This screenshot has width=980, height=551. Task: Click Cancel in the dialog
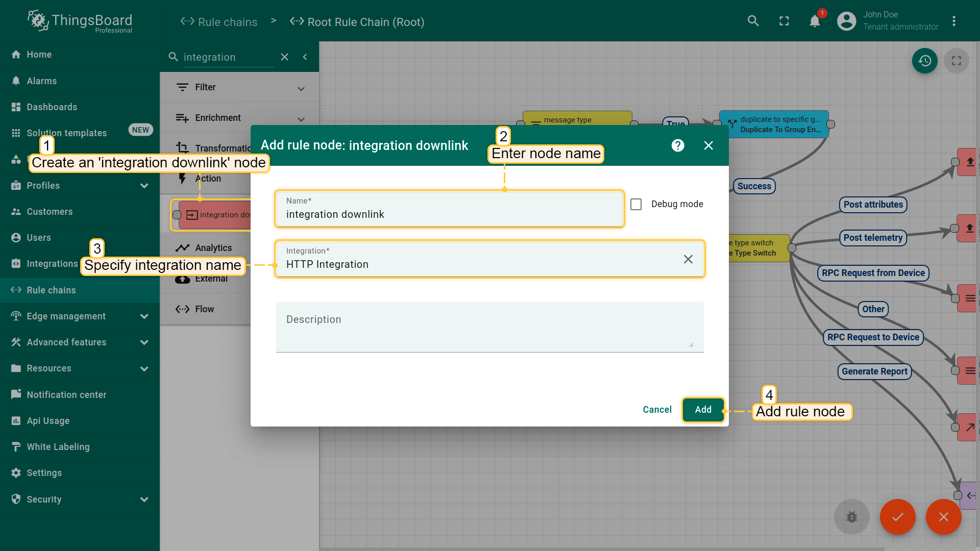tap(657, 410)
